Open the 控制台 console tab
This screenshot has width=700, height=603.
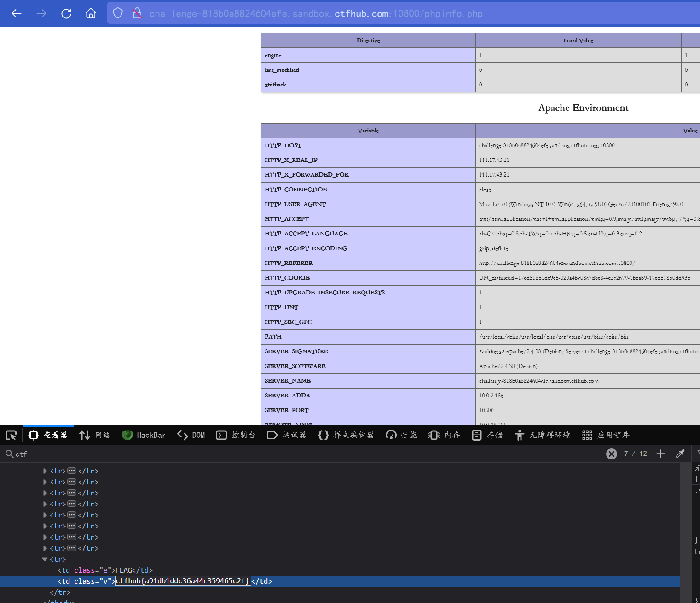point(236,435)
